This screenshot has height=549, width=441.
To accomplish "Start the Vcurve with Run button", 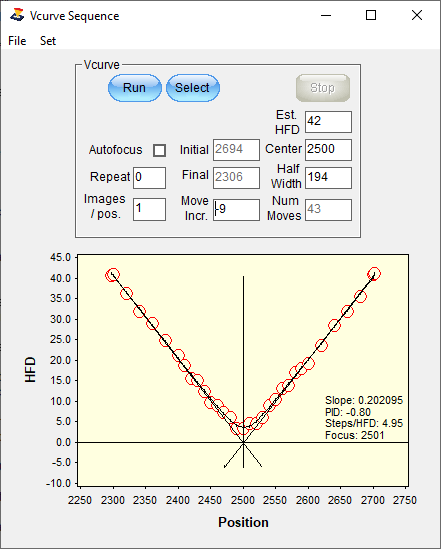I will (x=135, y=88).
